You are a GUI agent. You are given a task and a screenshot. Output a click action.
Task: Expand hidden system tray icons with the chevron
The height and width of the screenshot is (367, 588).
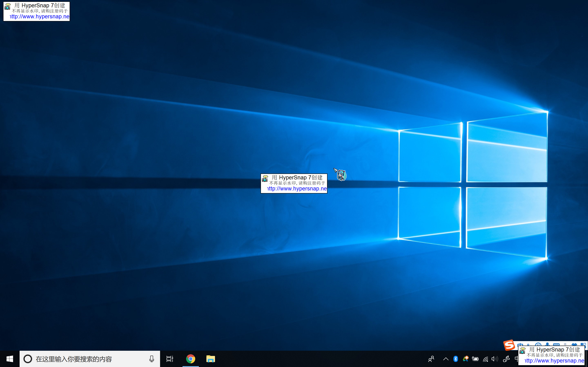[446, 359]
